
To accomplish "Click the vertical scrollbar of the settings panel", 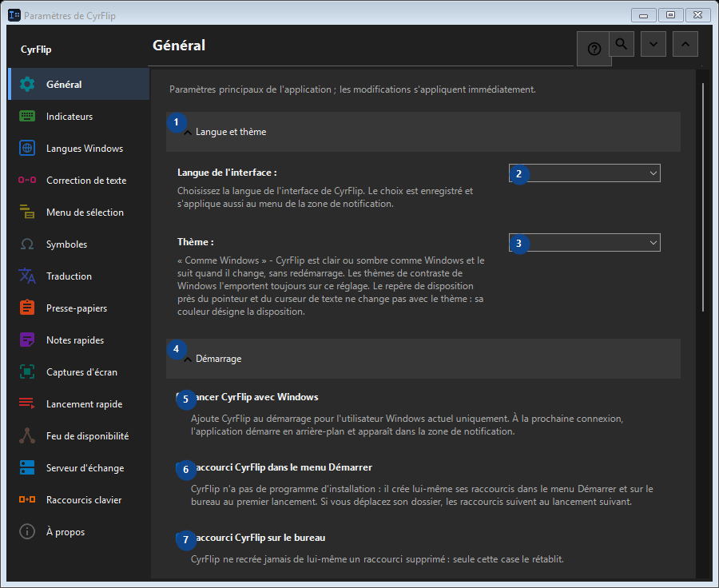I will click(703, 197).
